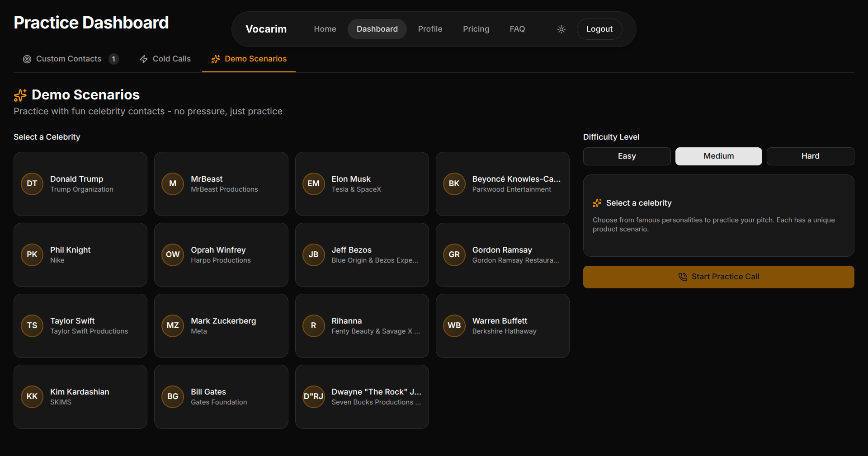This screenshot has width=868, height=456.
Task: Set difficulty level to Easy
Action: 627,156
